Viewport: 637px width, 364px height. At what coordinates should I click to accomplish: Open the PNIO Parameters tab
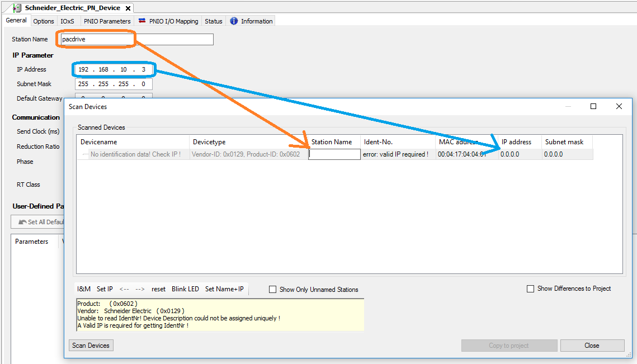(107, 21)
